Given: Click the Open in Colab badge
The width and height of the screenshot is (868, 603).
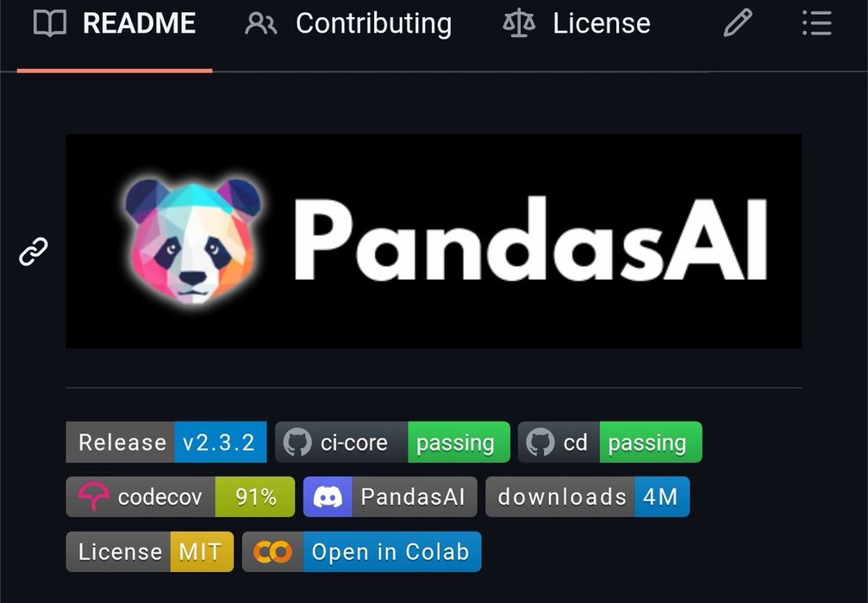Looking at the screenshot, I should point(361,551).
